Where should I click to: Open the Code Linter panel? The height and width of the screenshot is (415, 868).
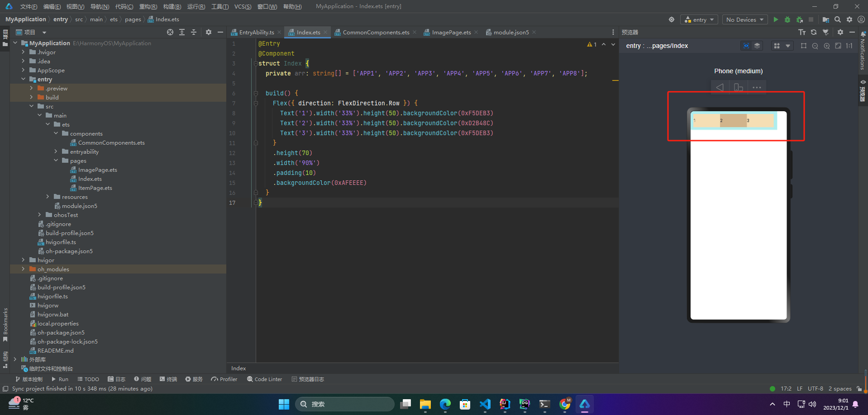(x=264, y=379)
